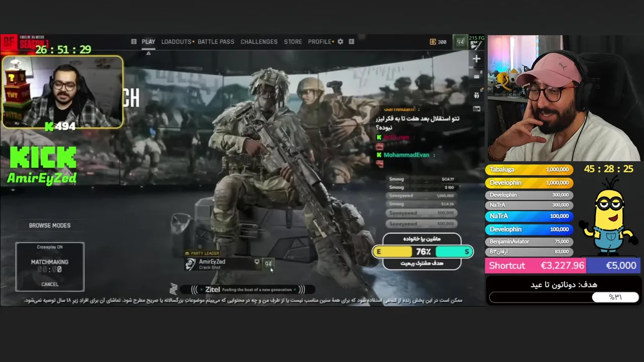Screen dimensions: 644x362
Task: Click the BROWSE MODES button
Action: tap(50, 225)
